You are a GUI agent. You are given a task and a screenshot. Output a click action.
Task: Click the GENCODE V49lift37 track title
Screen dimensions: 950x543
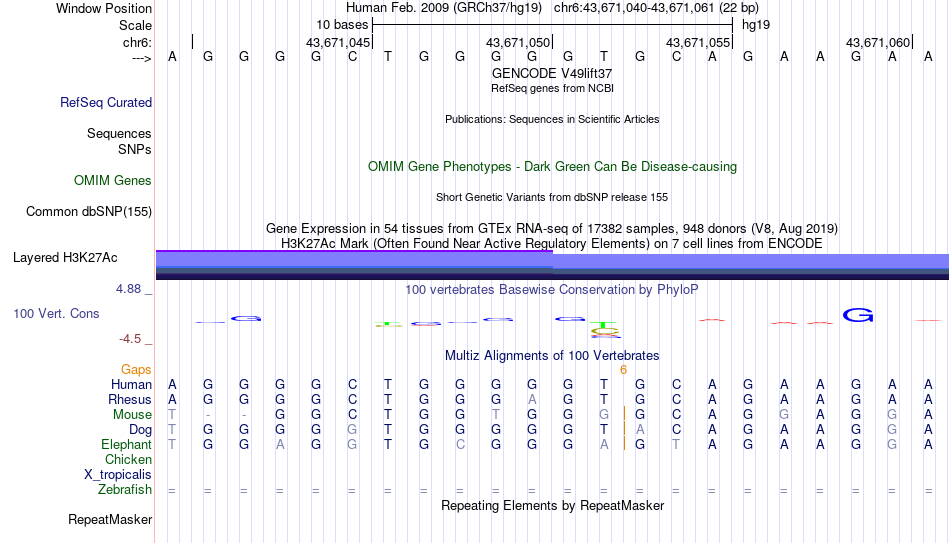(552, 73)
